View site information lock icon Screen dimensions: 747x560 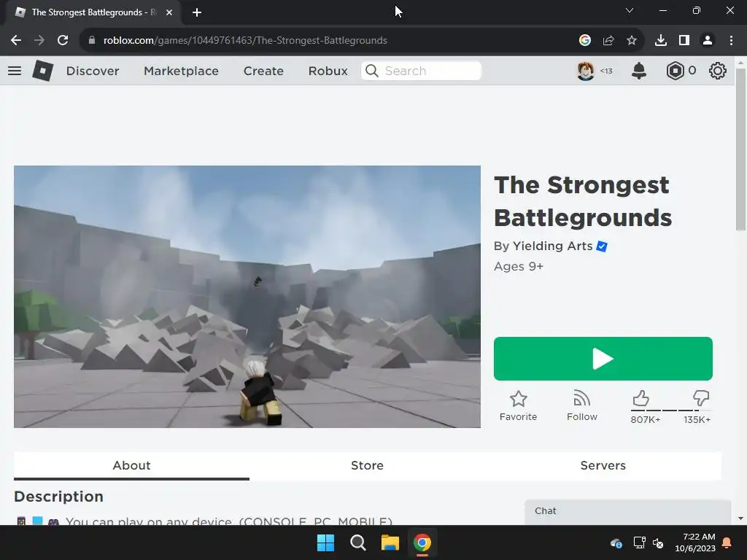(x=92, y=41)
